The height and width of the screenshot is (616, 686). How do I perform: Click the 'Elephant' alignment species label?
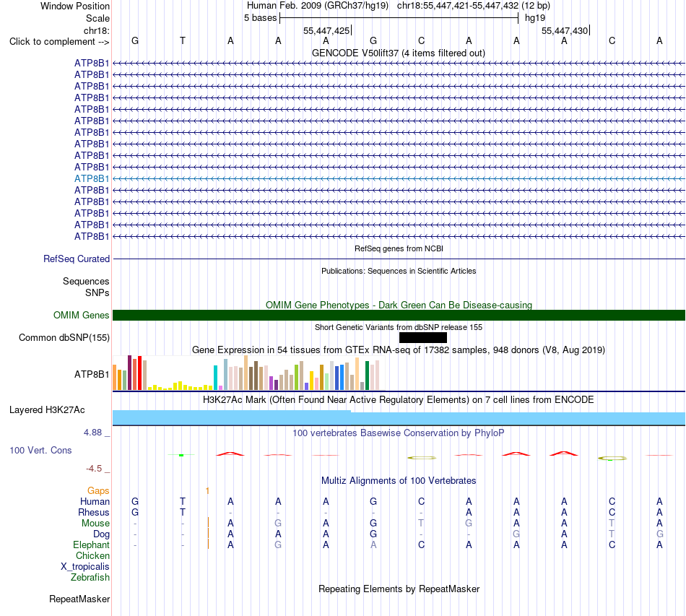[x=91, y=545]
